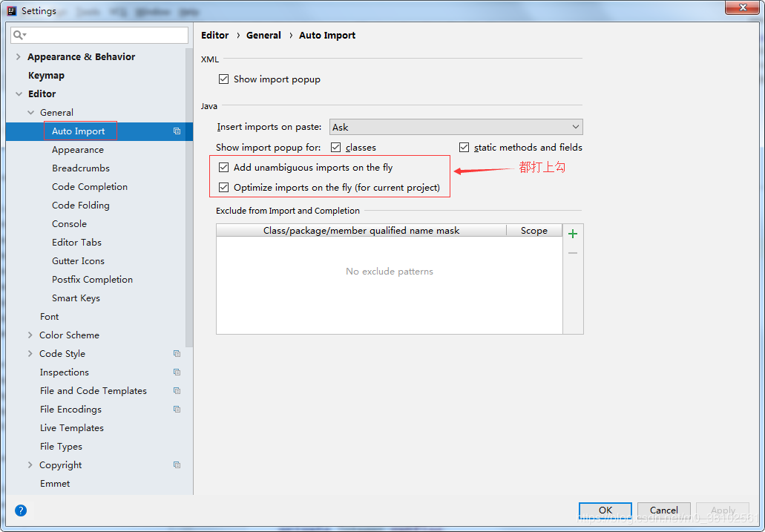
Task: Click Cancel button
Action: point(663,510)
